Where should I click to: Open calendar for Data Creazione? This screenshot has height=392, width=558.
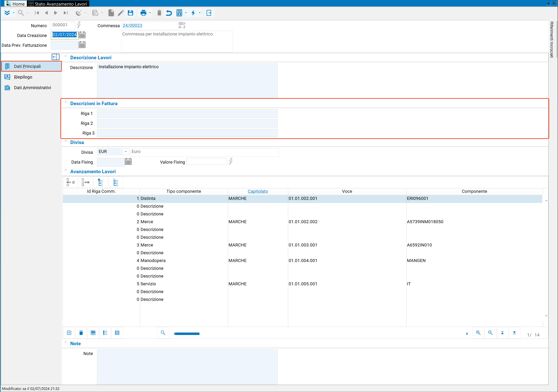coord(82,35)
